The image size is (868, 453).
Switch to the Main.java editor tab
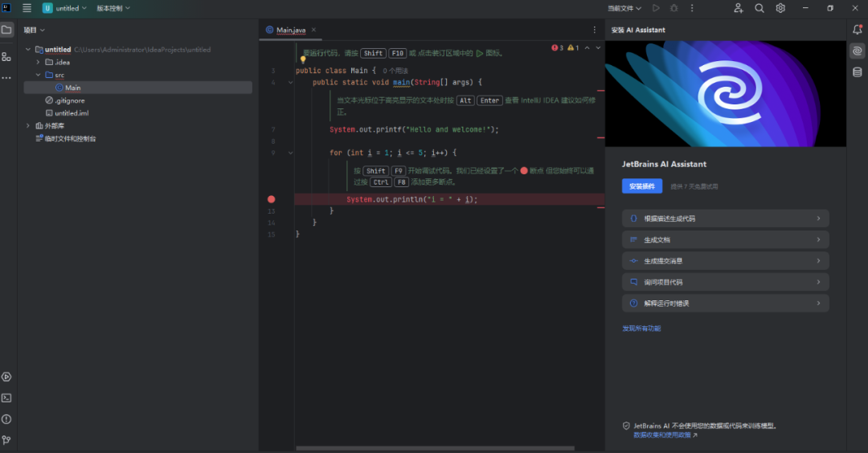click(x=290, y=30)
